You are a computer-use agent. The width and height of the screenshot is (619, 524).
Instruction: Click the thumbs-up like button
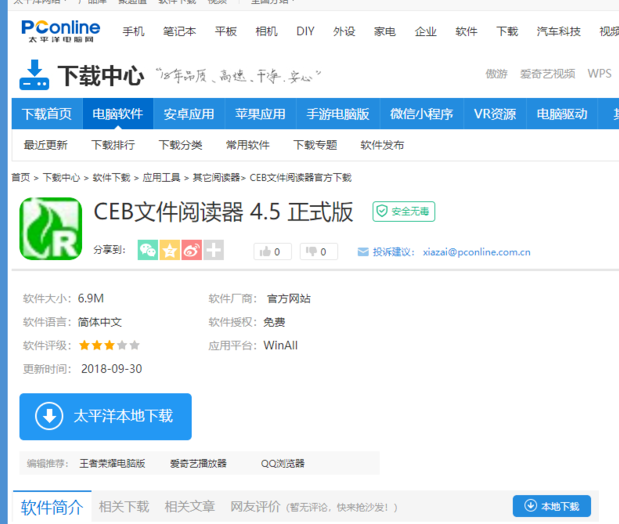272,251
